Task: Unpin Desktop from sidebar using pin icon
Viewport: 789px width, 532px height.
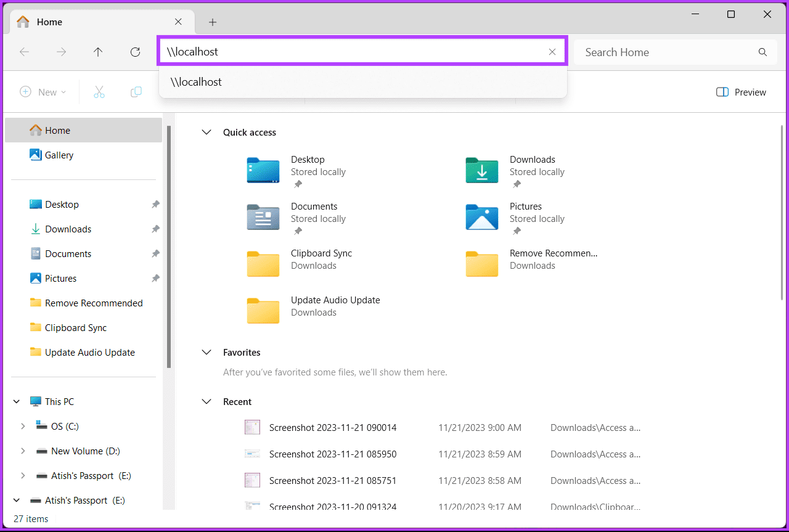Action: coord(155,205)
